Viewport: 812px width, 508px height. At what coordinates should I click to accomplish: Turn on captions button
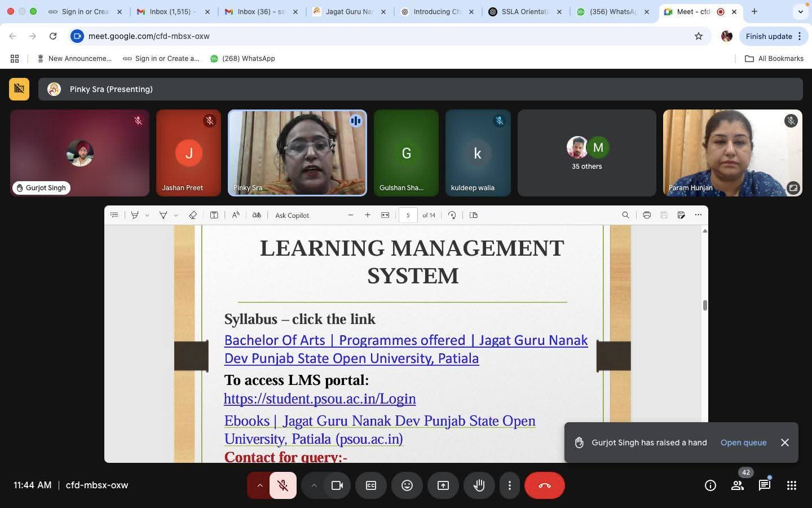[371, 485]
